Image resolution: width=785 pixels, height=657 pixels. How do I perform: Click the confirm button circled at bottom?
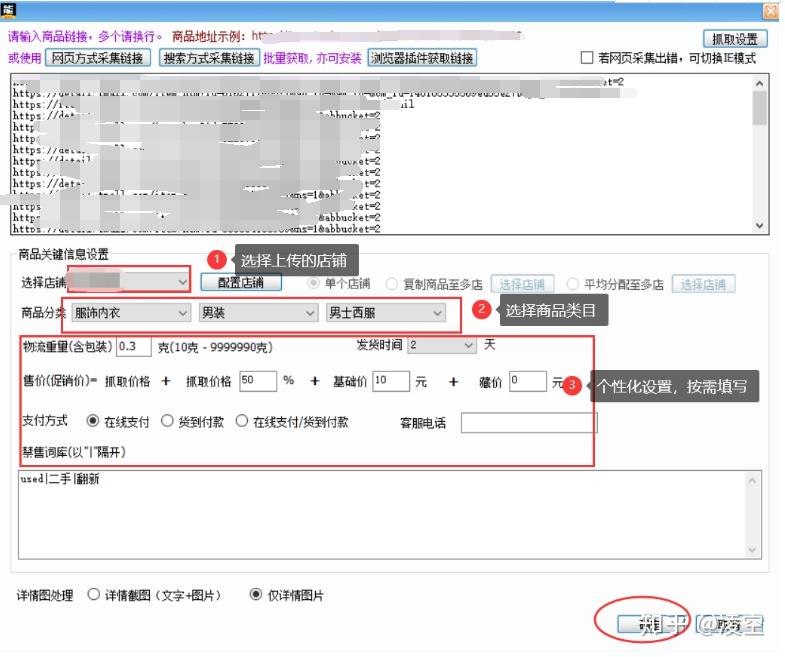tap(650, 624)
